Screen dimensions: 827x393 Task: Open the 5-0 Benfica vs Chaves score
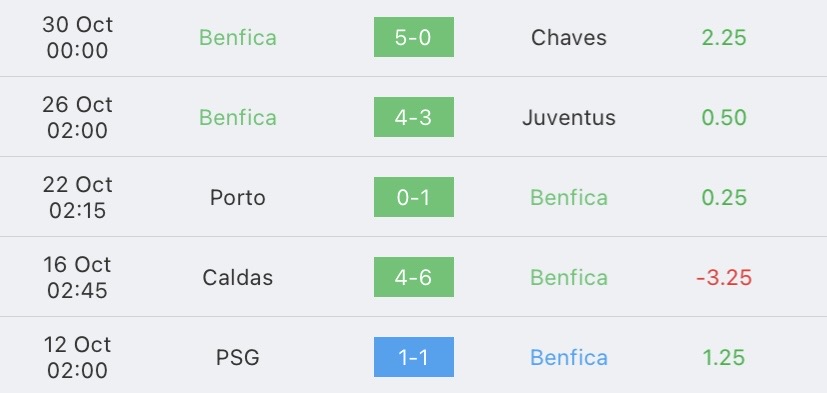tap(414, 37)
